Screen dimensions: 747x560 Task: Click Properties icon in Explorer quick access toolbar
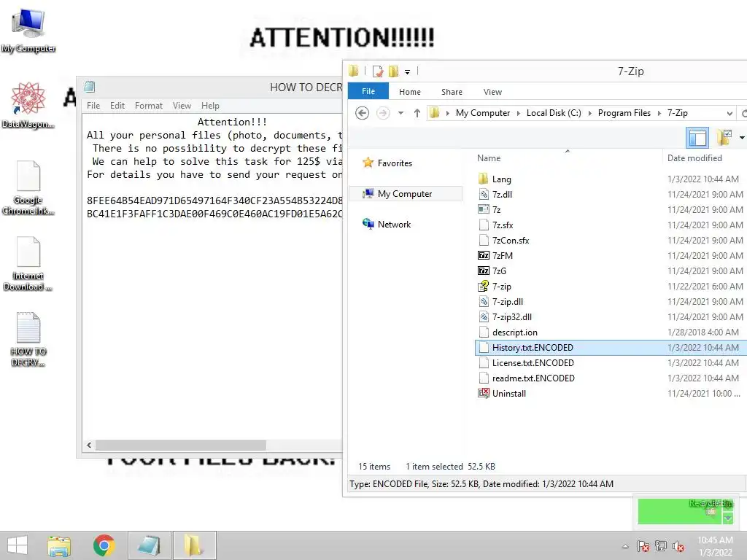click(x=378, y=71)
